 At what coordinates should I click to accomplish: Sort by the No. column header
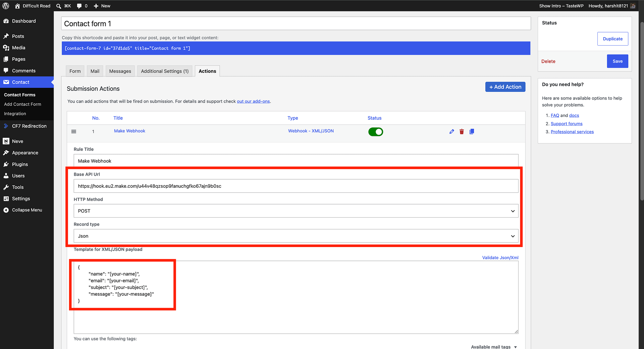[x=96, y=118]
